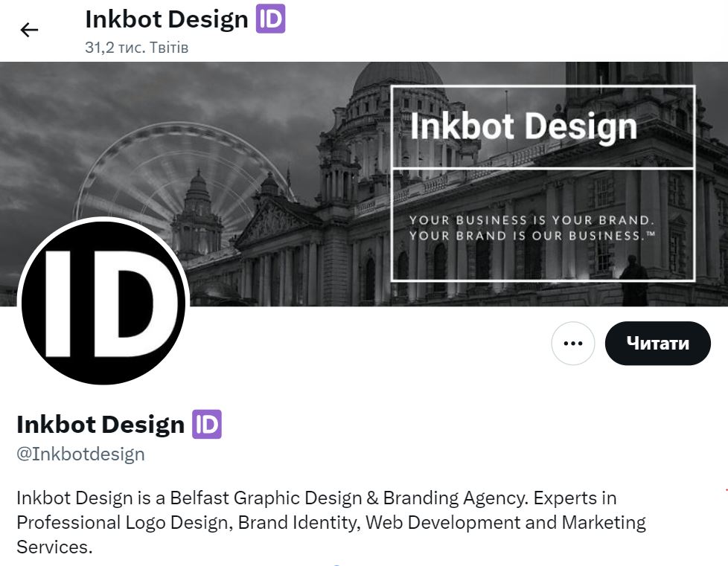
Task: Click Web Development and Marketing in bio
Action: click(505, 522)
